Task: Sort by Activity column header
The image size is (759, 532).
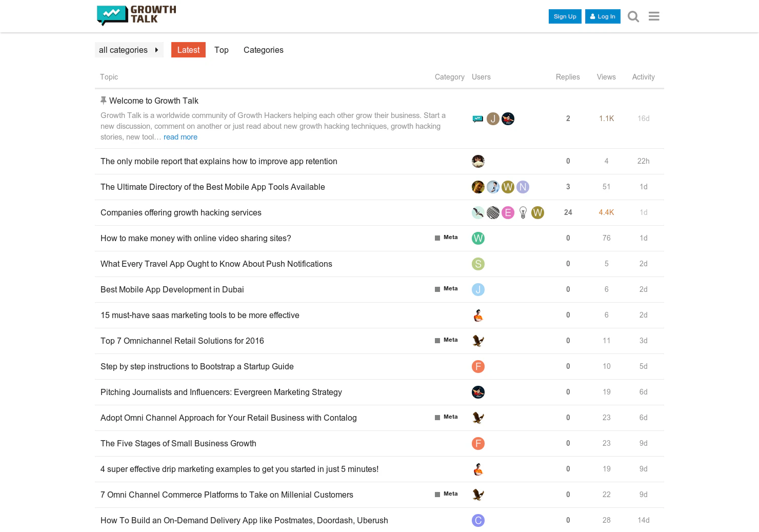Action: pos(644,77)
